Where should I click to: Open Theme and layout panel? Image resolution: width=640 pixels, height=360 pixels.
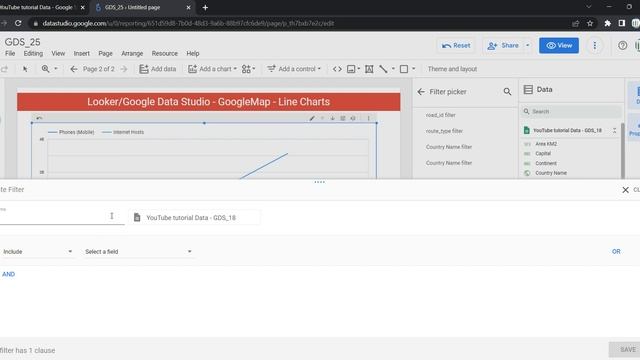point(452,69)
